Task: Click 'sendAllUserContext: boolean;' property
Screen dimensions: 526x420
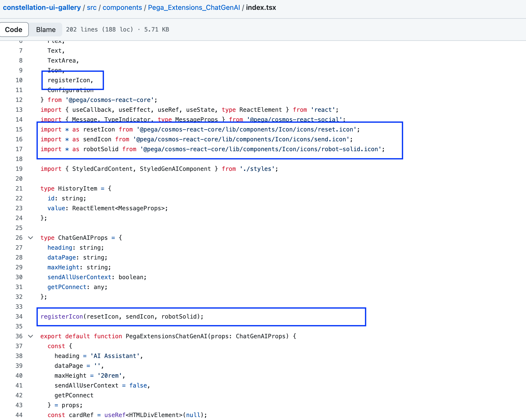Action: (97, 277)
